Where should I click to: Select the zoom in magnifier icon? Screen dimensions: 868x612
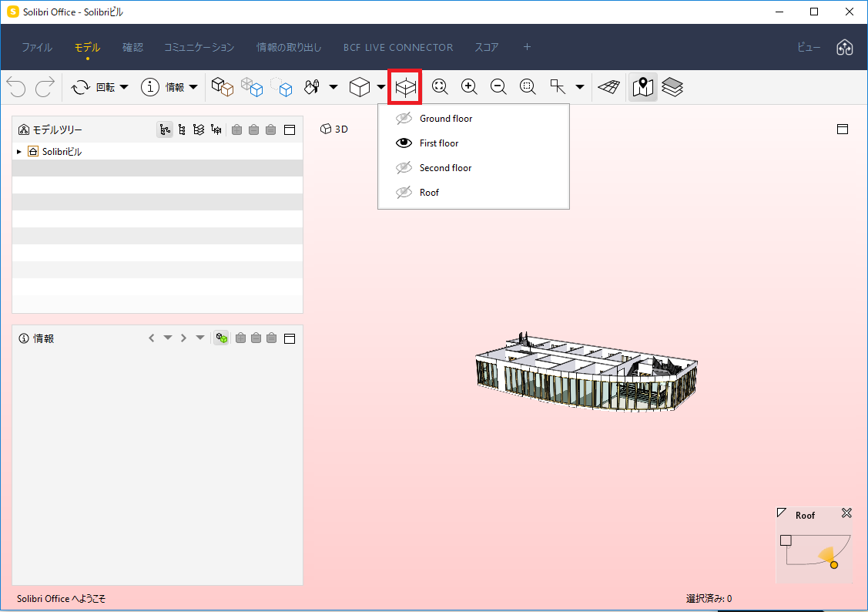coord(470,87)
